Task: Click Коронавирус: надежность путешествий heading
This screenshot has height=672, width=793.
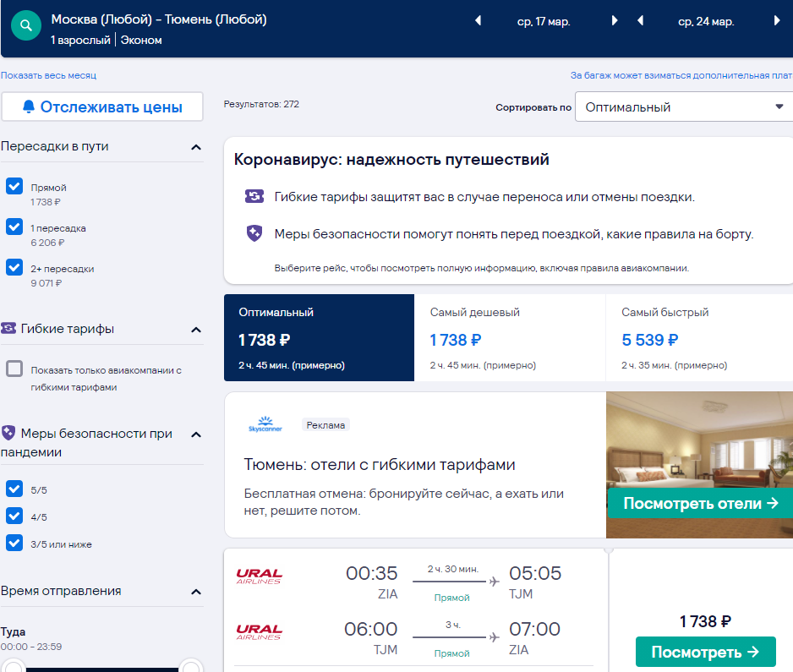Action: (391, 159)
